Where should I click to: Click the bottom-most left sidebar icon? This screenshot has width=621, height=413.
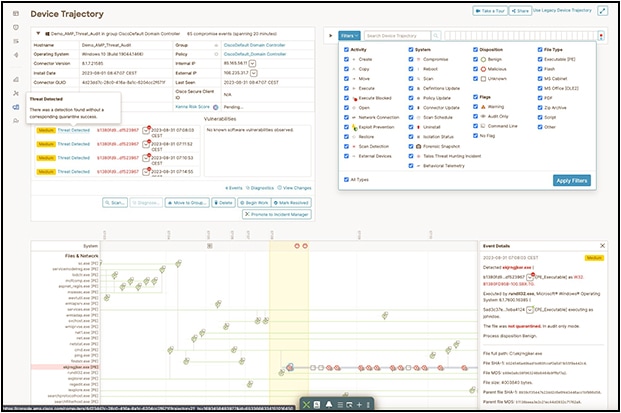(16, 121)
